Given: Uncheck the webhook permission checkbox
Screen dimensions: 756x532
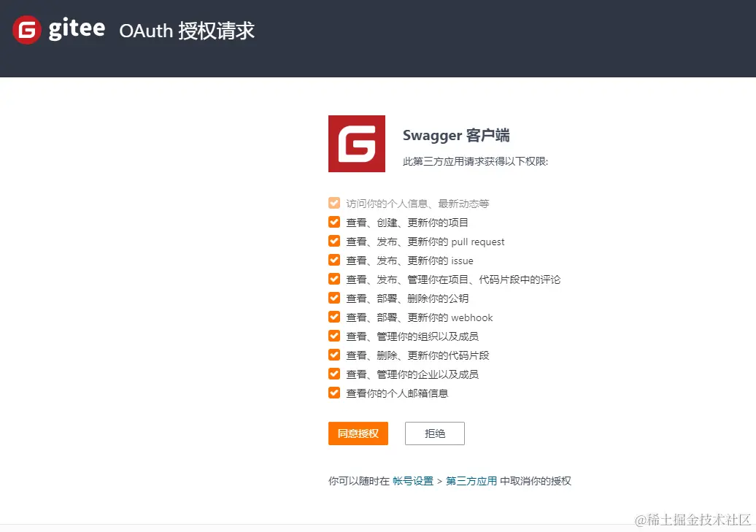Looking at the screenshot, I should click(x=334, y=317).
